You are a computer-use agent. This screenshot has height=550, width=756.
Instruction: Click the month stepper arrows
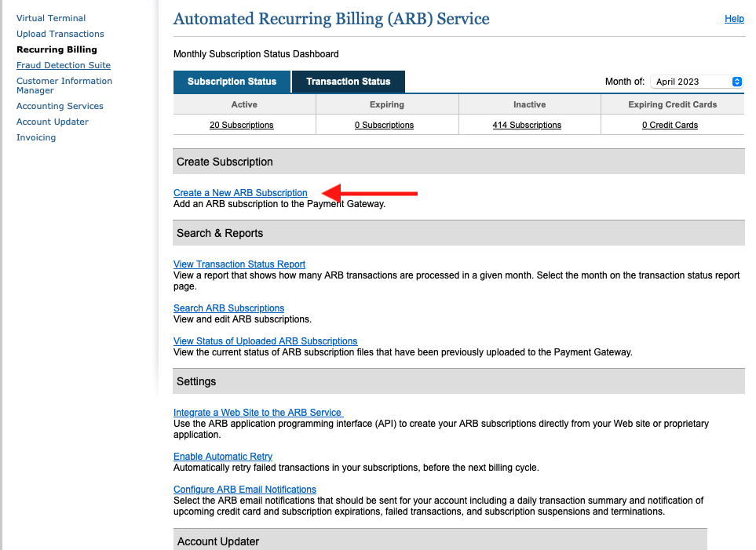click(x=736, y=82)
